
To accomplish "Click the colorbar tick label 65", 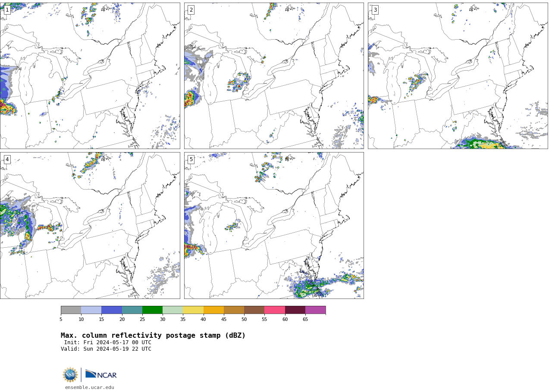I will [305, 319].
